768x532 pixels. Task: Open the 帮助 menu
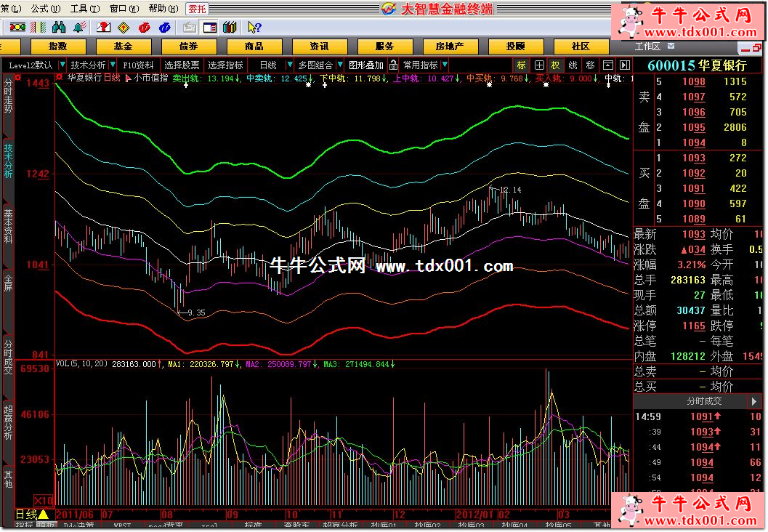click(163, 8)
